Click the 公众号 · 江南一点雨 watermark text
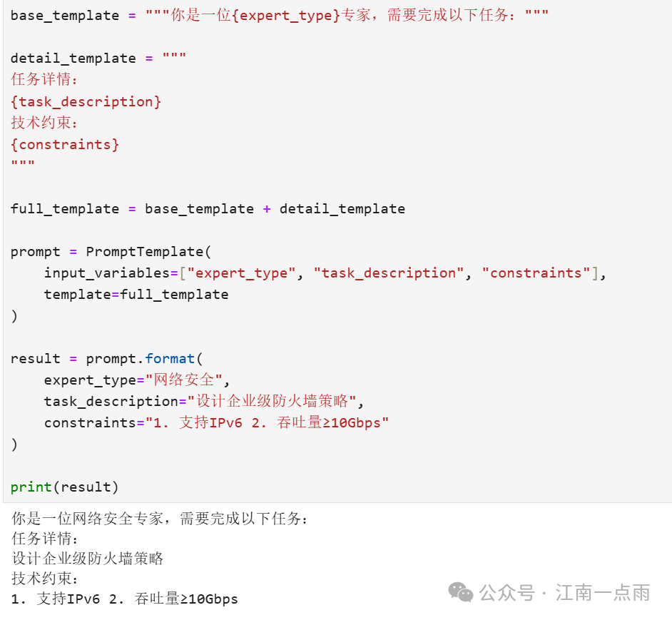Viewport: 672px width, 620px height. (564, 593)
